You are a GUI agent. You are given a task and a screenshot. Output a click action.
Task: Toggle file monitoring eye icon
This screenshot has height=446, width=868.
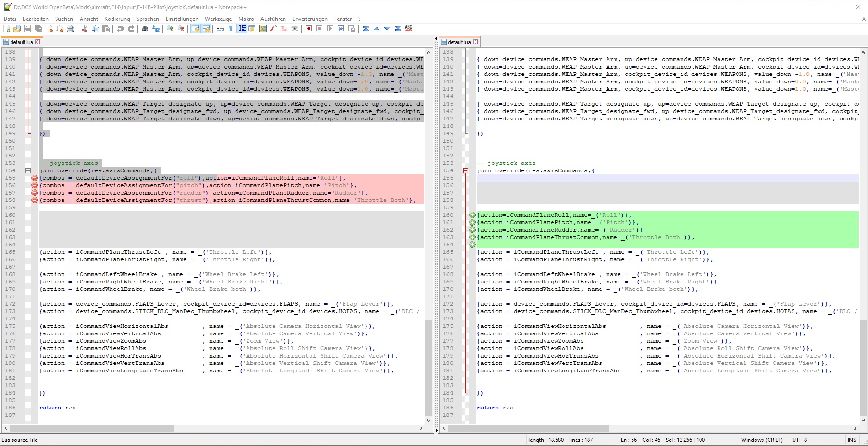[295, 29]
